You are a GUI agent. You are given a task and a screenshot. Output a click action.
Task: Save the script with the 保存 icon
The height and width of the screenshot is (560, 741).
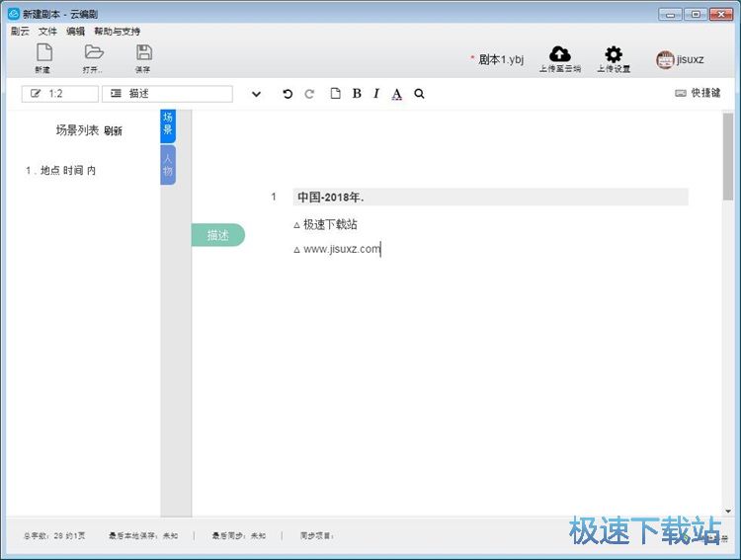point(143,53)
